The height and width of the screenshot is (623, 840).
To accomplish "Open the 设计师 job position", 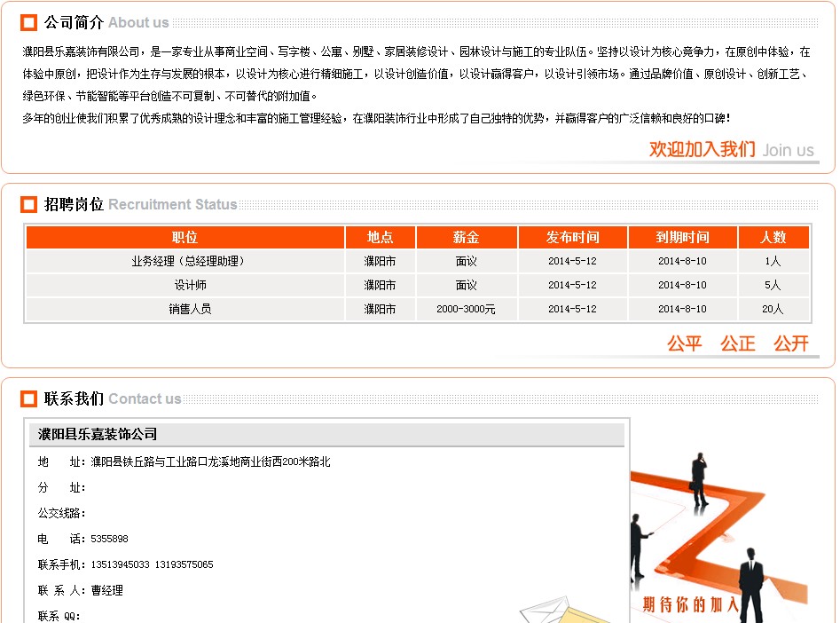I will pos(190,285).
